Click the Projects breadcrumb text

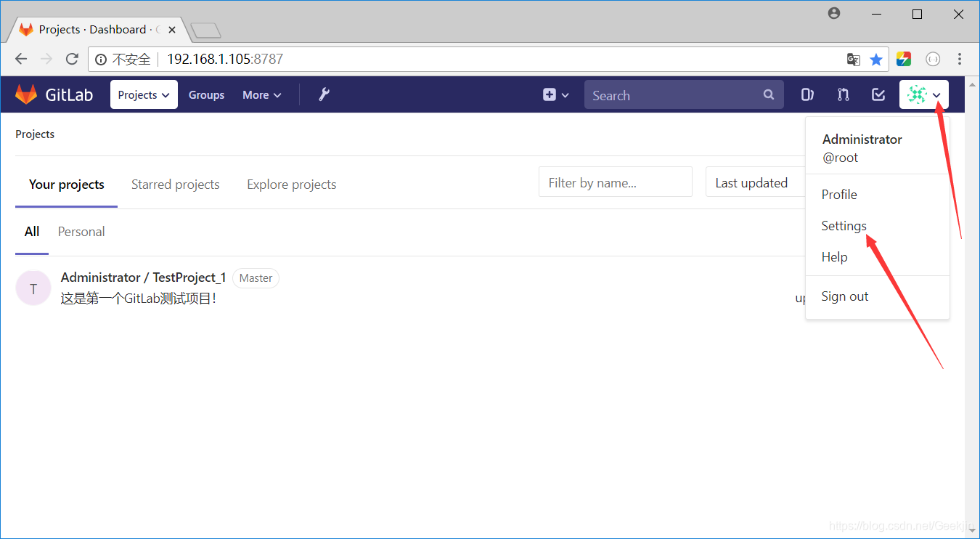35,134
